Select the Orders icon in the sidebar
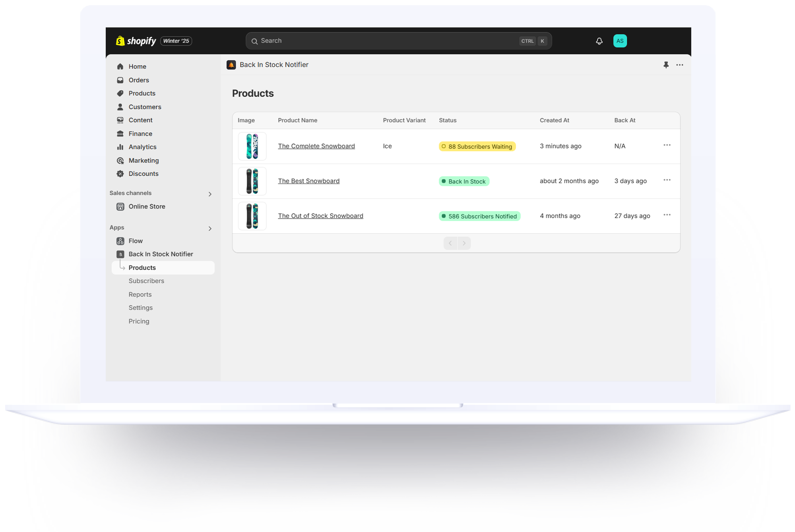This screenshot has height=532, width=795. (120, 80)
